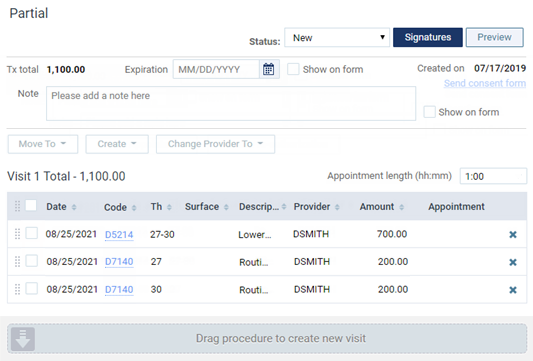Sort by the Date column arrows
Viewport: 533px width, 361px height.
(x=74, y=207)
